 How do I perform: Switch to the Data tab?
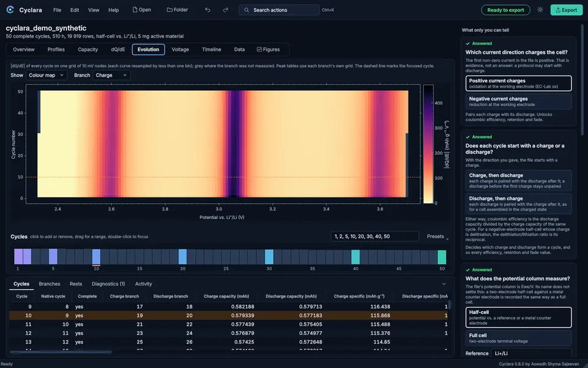pos(239,50)
